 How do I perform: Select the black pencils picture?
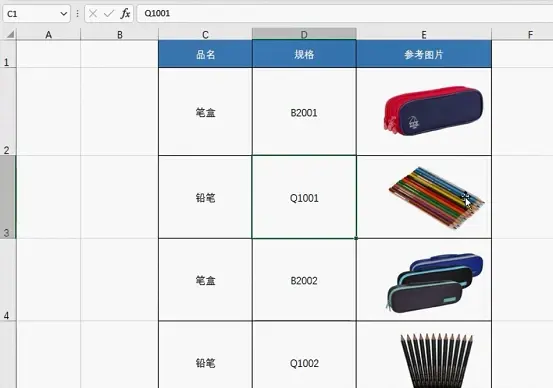[x=436, y=360]
